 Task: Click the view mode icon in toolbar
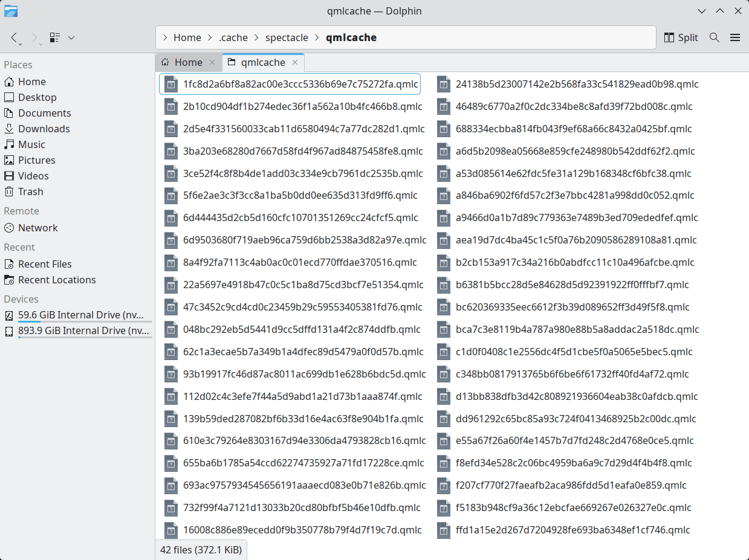coord(55,37)
